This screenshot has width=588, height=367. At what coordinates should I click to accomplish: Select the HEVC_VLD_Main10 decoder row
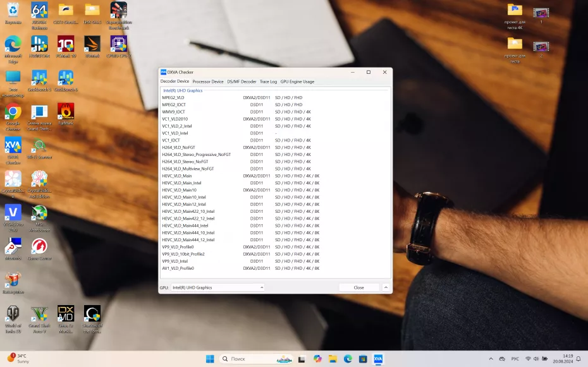(x=180, y=190)
